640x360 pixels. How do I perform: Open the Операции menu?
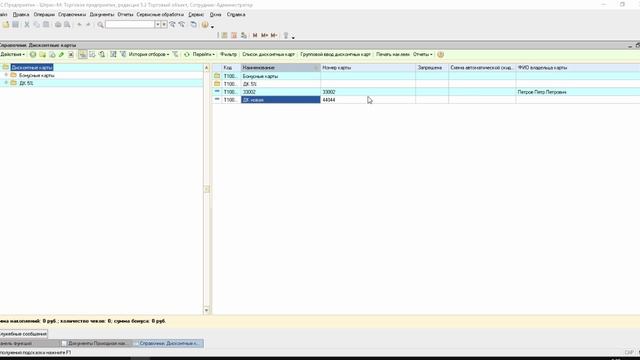(44, 14)
